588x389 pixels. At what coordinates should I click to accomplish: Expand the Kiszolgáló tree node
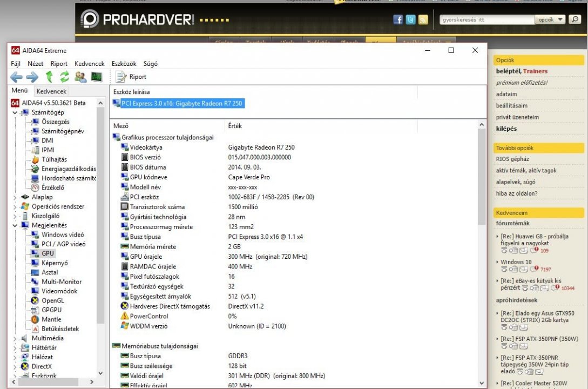15,216
